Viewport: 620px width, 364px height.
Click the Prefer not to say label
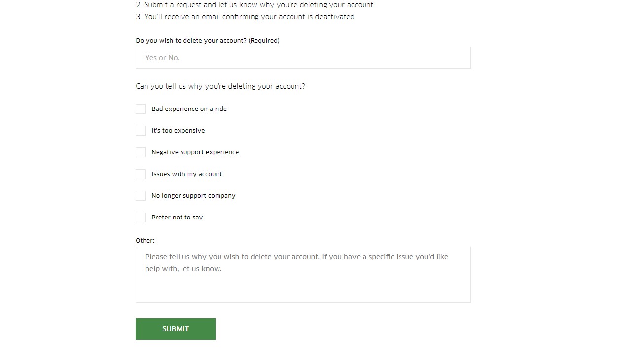point(177,218)
